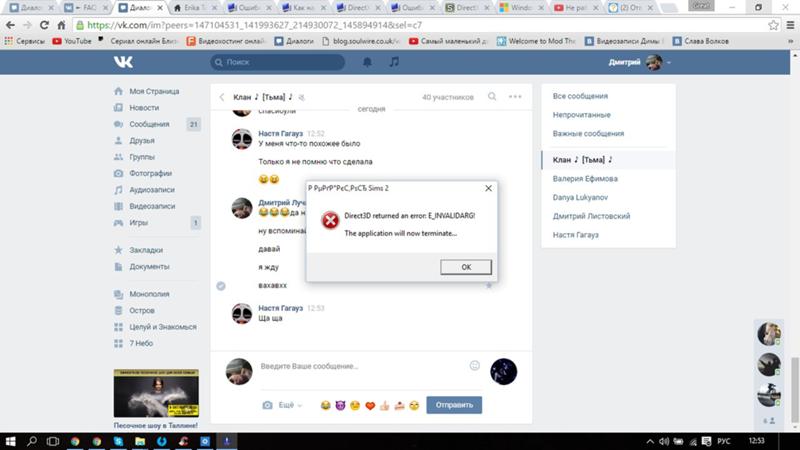Image resolution: width=800 pixels, height=450 pixels.
Task: Select Все сообщения filter
Action: (580, 96)
